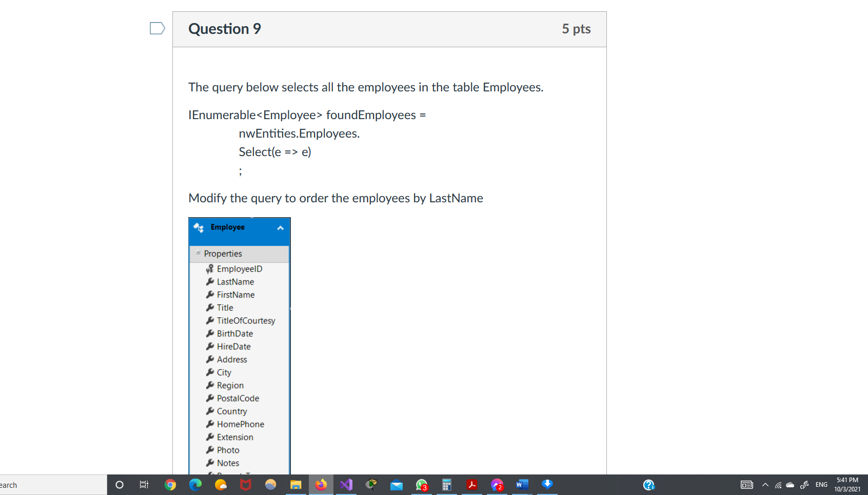Image resolution: width=868 pixels, height=495 pixels.
Task: Open Task View from the taskbar
Action: click(x=144, y=485)
